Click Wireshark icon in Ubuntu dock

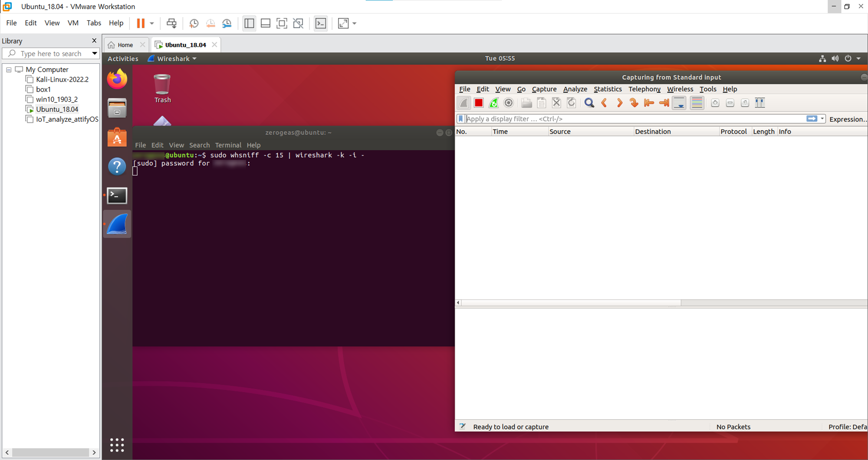pyautogui.click(x=117, y=224)
